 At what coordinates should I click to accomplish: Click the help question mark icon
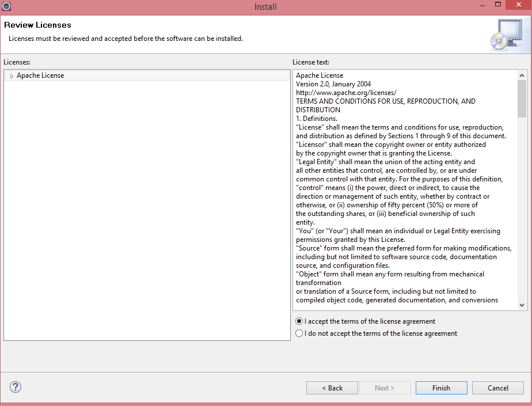point(16,387)
